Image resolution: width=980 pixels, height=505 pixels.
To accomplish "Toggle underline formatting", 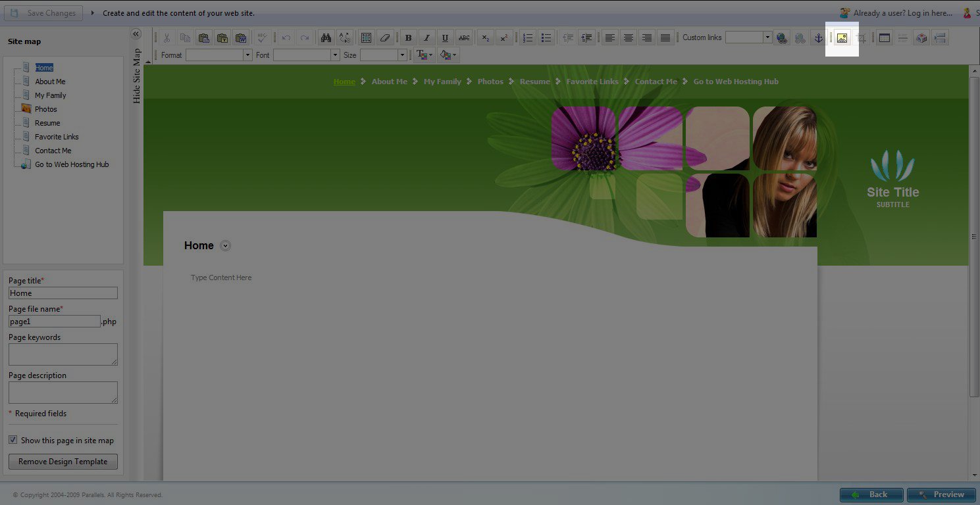I will click(x=445, y=38).
